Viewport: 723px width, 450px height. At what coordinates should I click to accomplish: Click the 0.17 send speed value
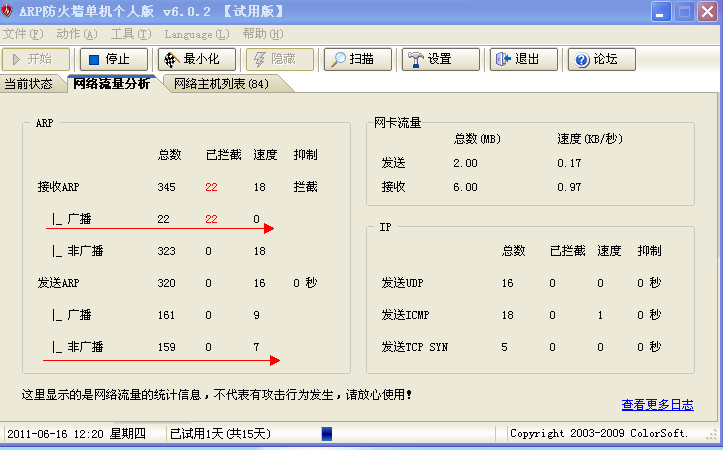coord(569,163)
